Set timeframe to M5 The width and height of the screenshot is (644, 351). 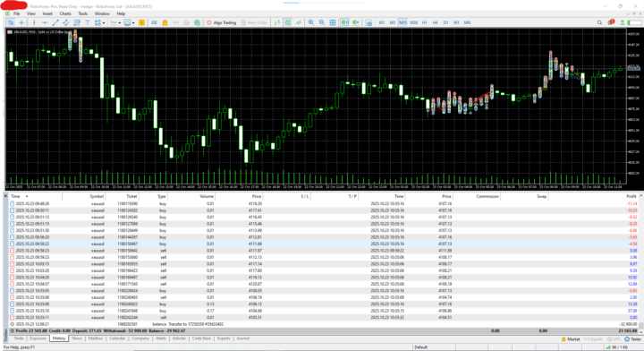393,22
